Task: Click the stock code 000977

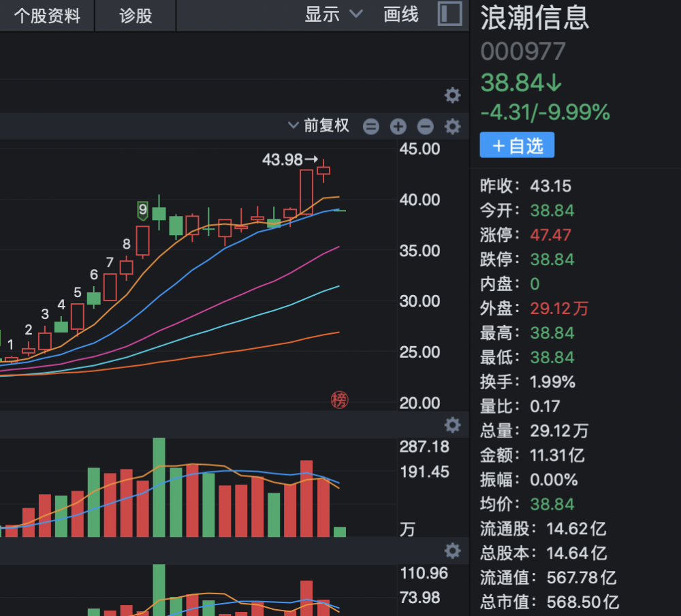Action: 523,52
